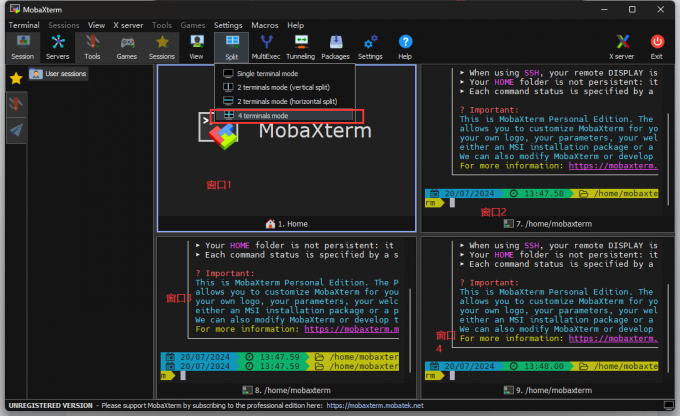
Task: Click the prompt cursor in terminal 9
Action: tap(452, 376)
